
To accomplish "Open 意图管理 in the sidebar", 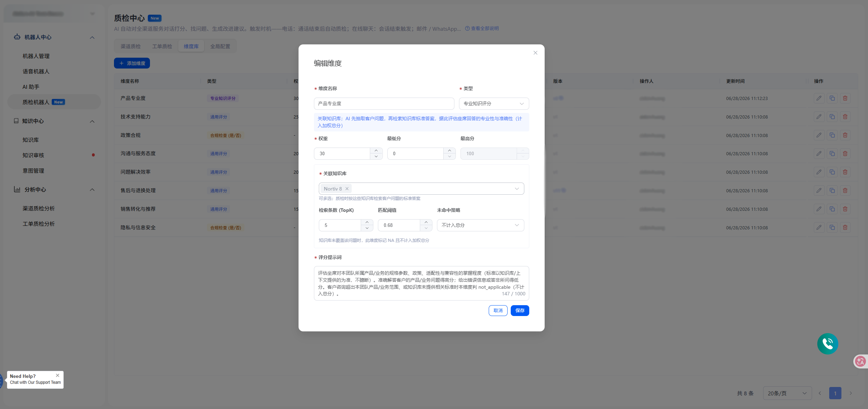I will (x=33, y=171).
